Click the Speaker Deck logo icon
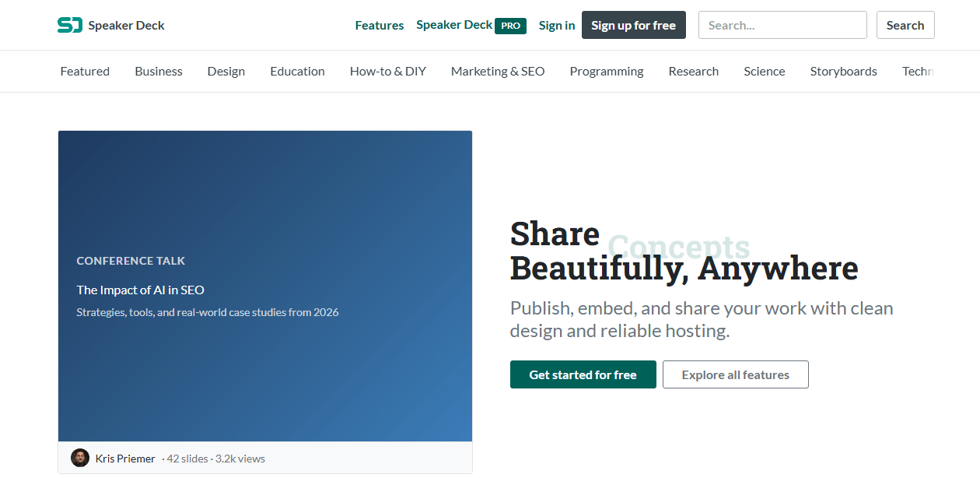 tap(70, 25)
